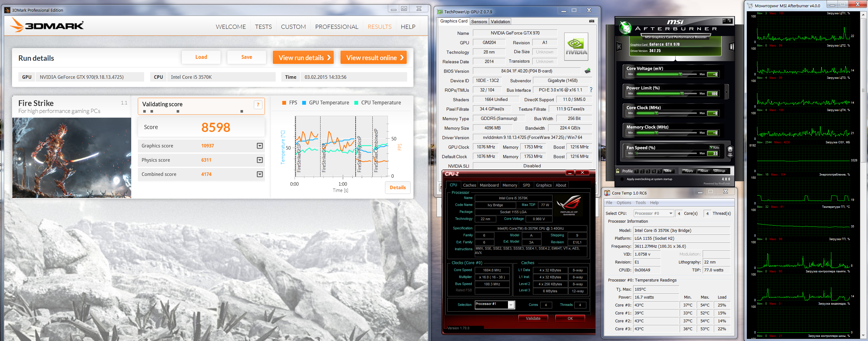868x341 pixels.
Task: Click the Validate button in CPU-Z
Action: [x=533, y=319]
